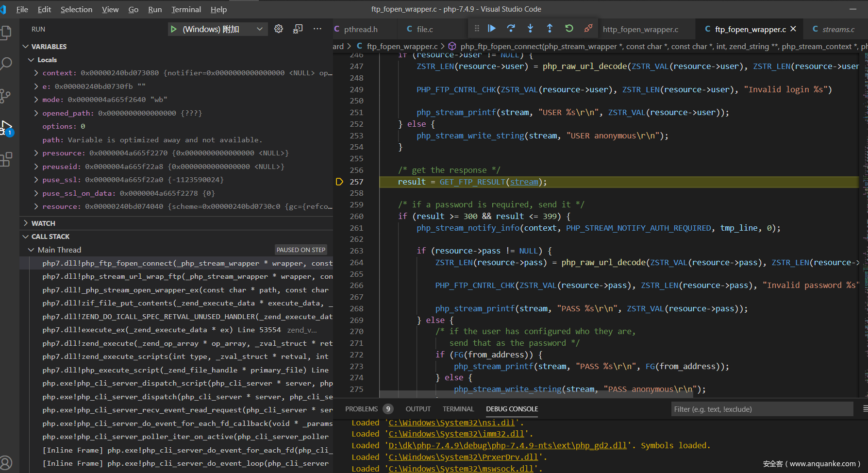Click the debug console filter field
The height and width of the screenshot is (473, 868).
pyautogui.click(x=761, y=409)
